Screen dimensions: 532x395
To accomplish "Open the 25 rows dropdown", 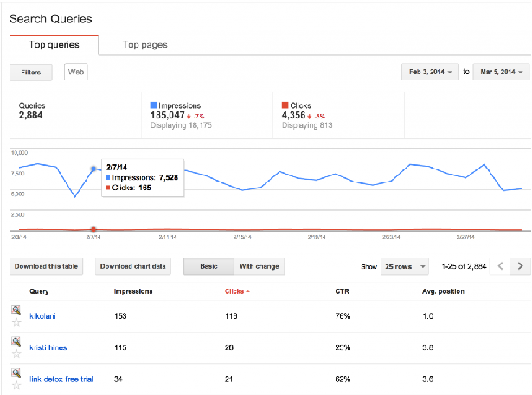I will click(405, 266).
